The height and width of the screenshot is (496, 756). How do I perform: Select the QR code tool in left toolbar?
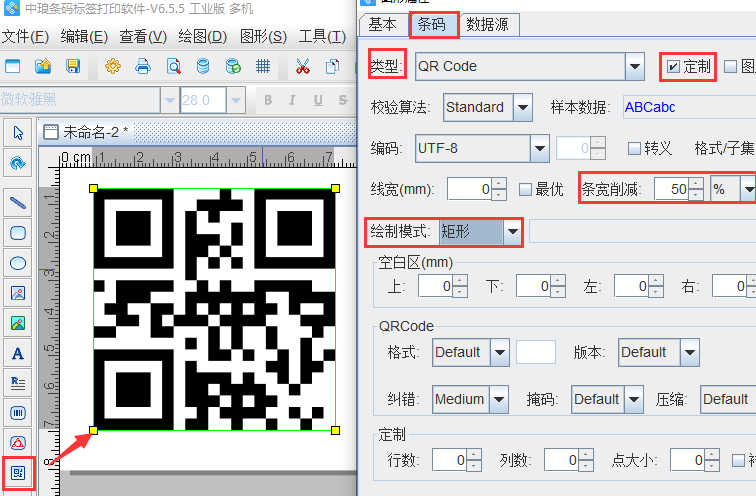pyautogui.click(x=17, y=471)
